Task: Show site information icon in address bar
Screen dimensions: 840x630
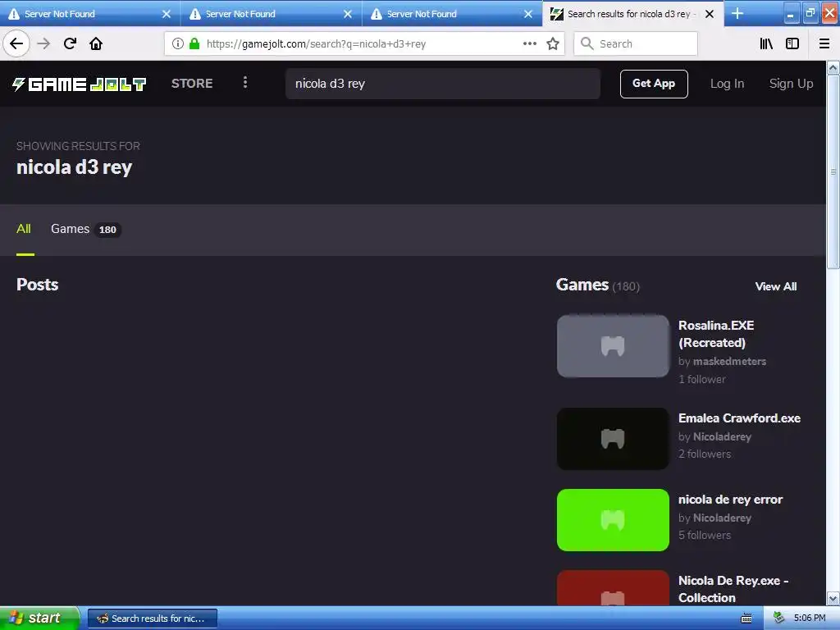Action: (x=178, y=43)
